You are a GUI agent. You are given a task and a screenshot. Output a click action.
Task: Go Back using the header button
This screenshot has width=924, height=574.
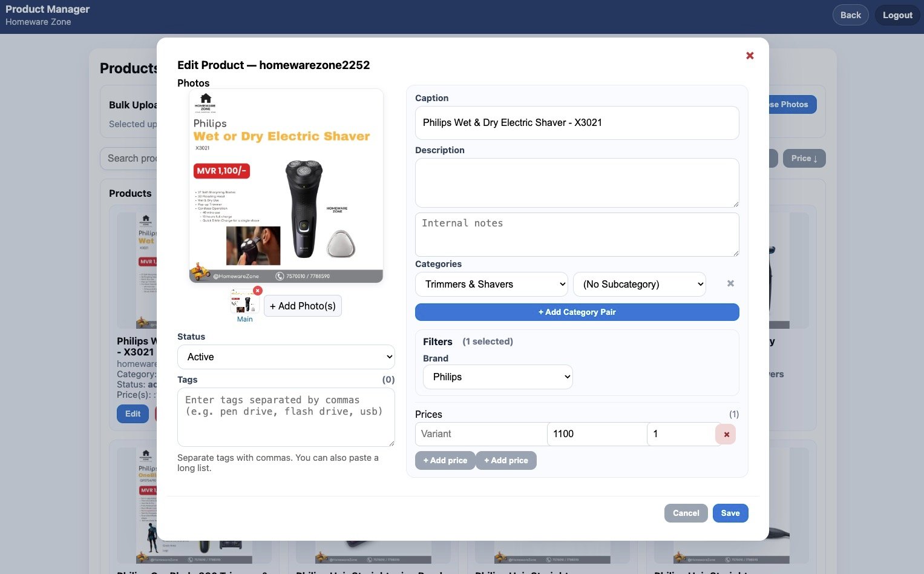coord(850,15)
